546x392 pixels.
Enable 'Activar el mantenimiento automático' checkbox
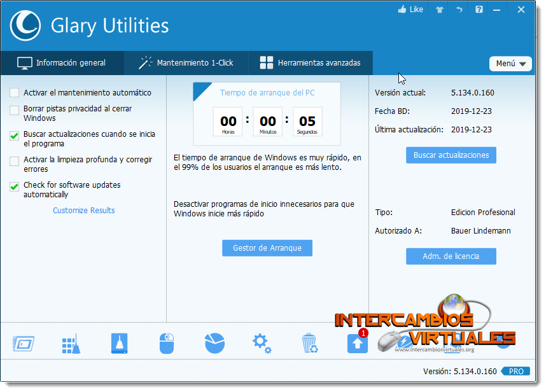(x=14, y=93)
